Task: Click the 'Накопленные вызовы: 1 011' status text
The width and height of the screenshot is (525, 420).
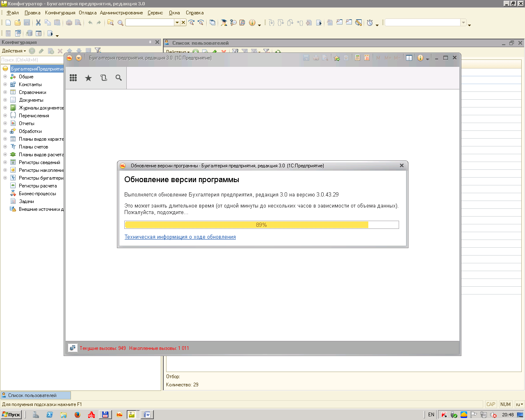Action: (159, 348)
